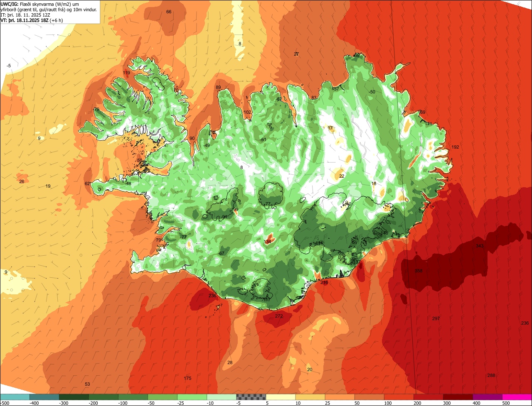Click purple legend swatch for 400 to 500
Image resolution: width=532 pixels, height=406 pixels.
pos(487,397)
